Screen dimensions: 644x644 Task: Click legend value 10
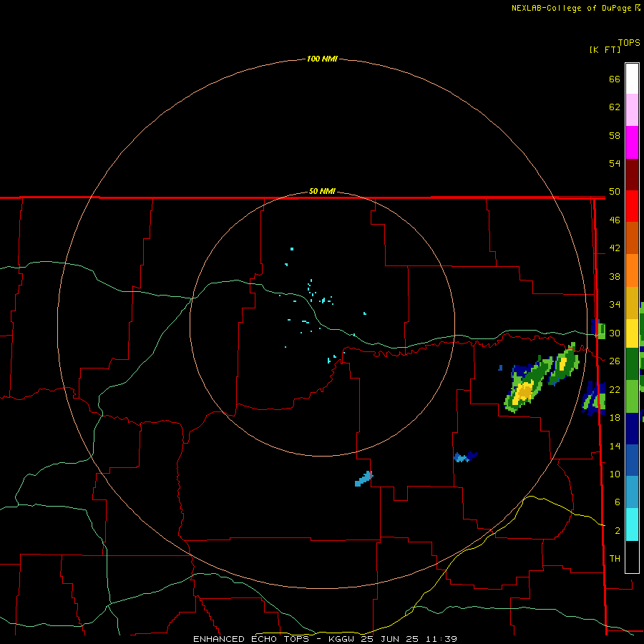615,474
